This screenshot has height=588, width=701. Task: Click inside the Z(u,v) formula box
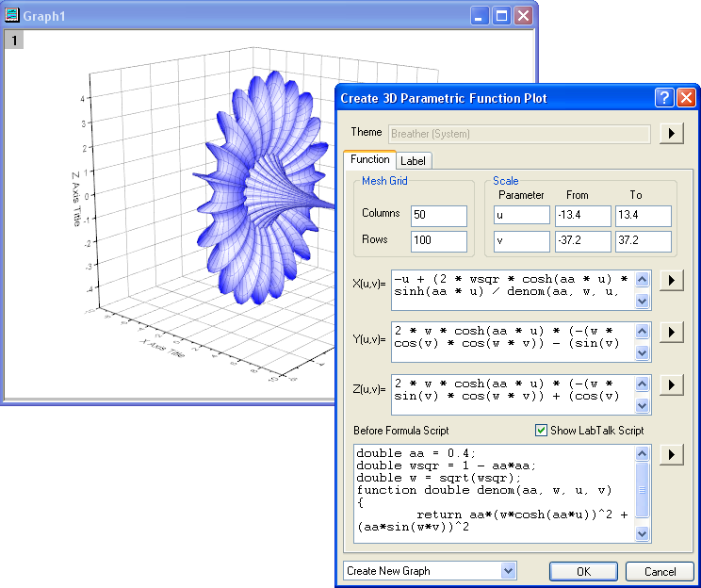pos(514,395)
